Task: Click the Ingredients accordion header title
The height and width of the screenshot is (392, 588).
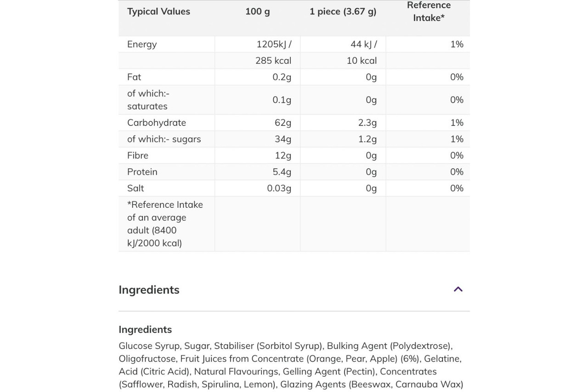Action: [x=149, y=290]
